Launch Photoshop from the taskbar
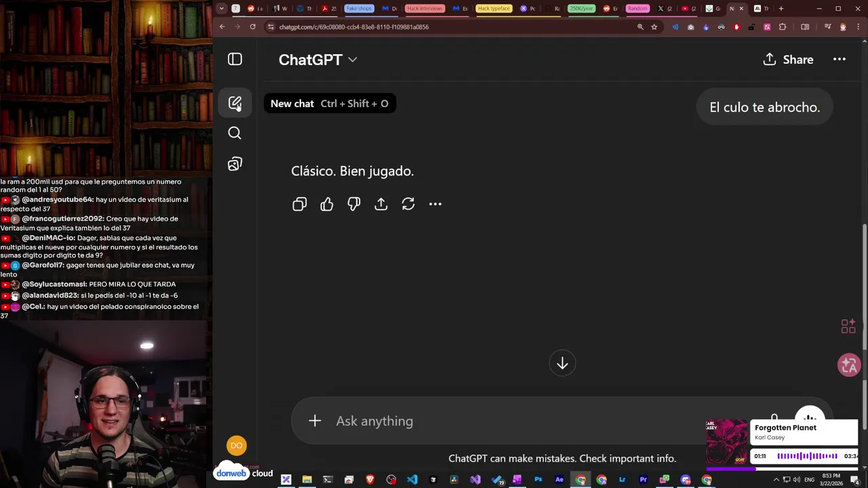The height and width of the screenshot is (488, 868). point(538,480)
